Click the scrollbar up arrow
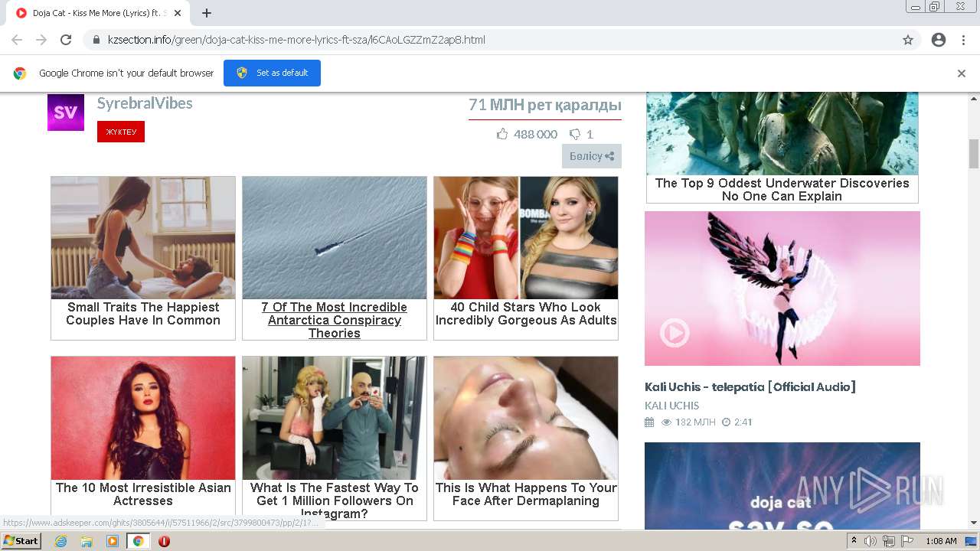Viewport: 980px width, 551px height. (x=974, y=98)
